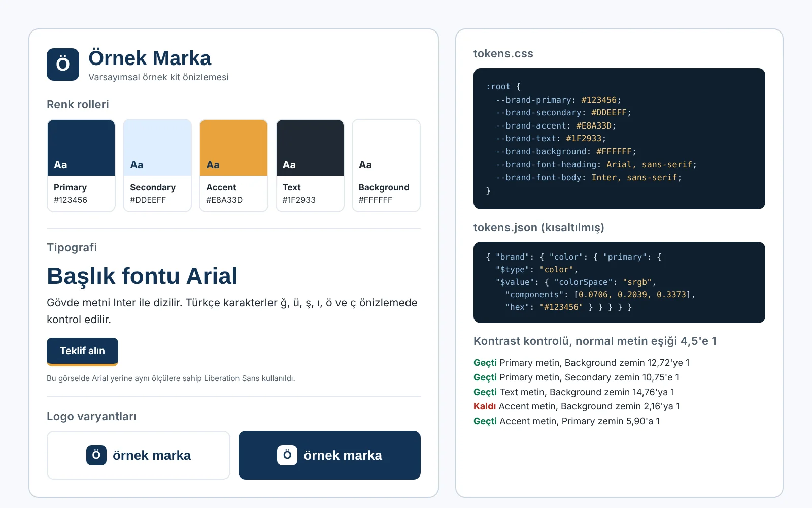
Task: Click the Logo varyantları heading
Action: tap(91, 416)
